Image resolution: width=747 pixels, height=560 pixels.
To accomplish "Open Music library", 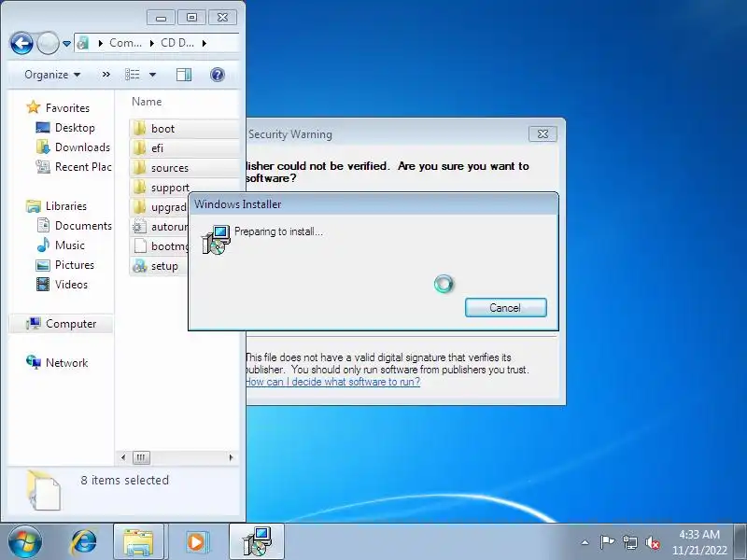I will coord(61,245).
